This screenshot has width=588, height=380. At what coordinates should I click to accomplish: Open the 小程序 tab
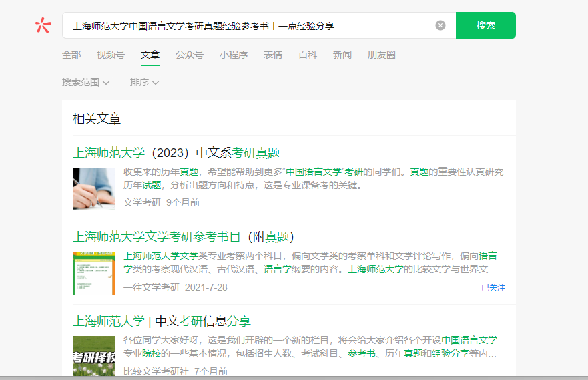point(234,55)
